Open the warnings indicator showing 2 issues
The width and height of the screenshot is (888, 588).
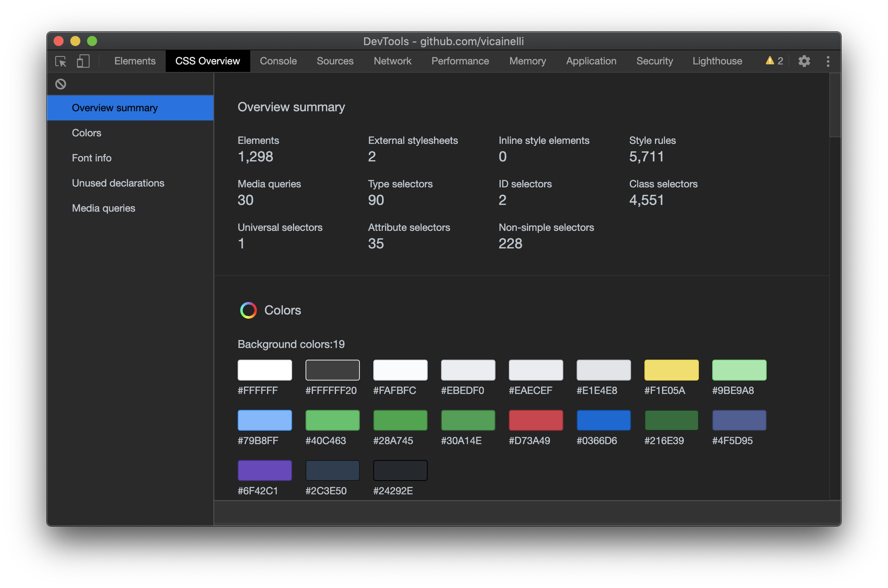pos(773,61)
